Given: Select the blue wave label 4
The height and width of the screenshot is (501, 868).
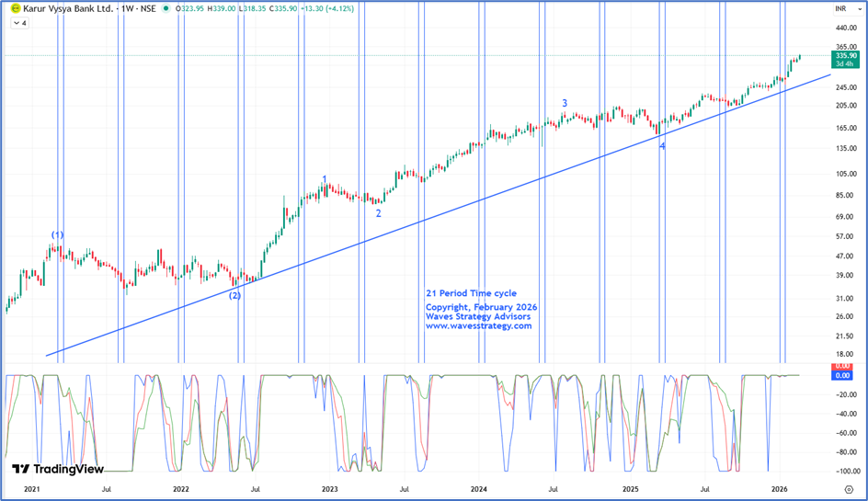Looking at the screenshot, I should [x=662, y=147].
